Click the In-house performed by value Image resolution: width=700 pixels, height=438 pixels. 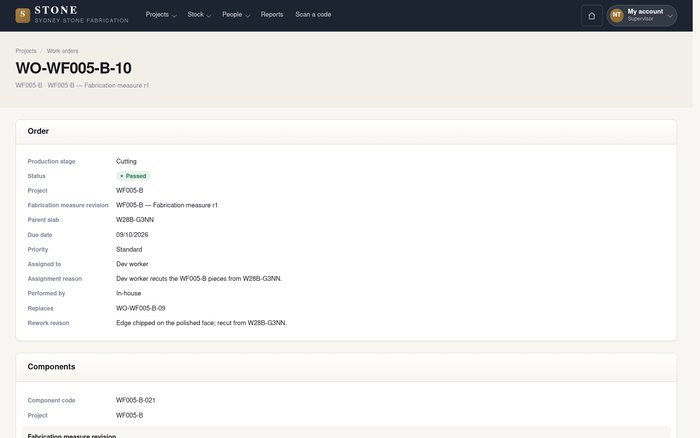click(129, 294)
